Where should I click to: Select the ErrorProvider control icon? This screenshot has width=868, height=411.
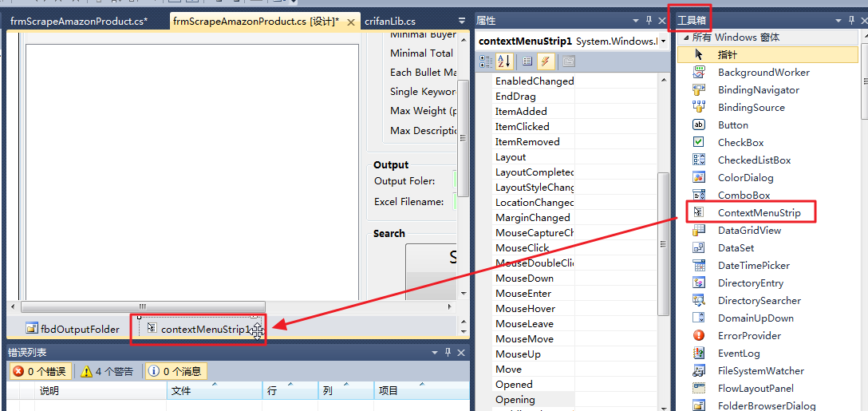point(699,336)
